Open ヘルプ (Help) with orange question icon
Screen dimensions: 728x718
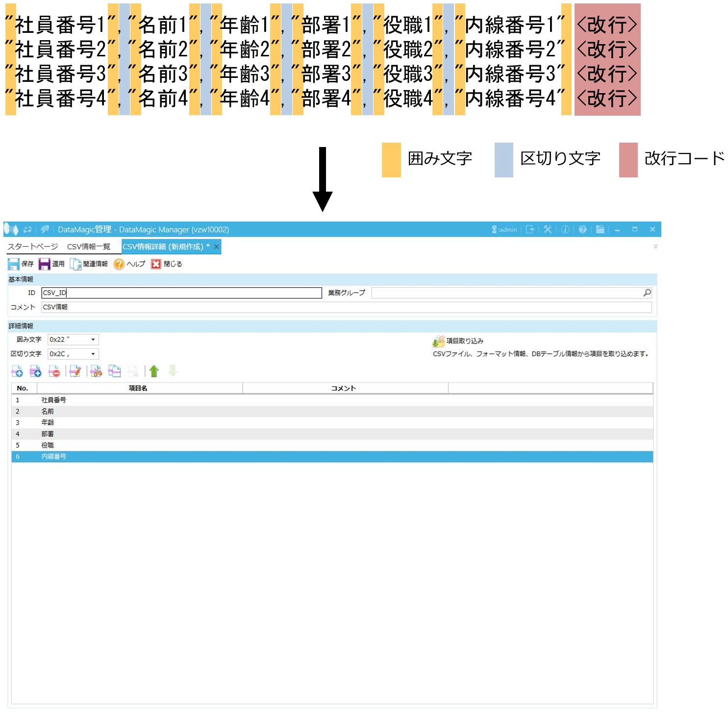point(129,264)
